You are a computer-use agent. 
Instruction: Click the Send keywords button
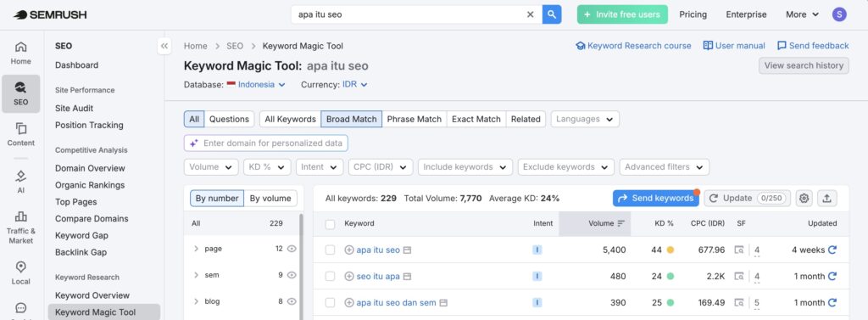(x=655, y=198)
